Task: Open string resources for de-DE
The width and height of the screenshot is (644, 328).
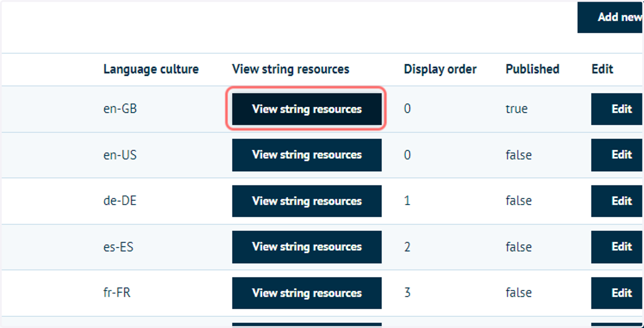Action: (x=306, y=201)
